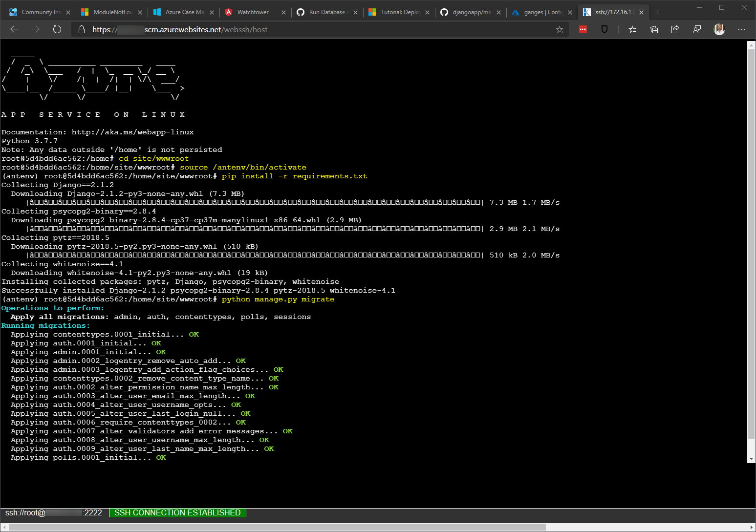Open the Favorites list
The image size is (756, 532).
pyautogui.click(x=632, y=29)
